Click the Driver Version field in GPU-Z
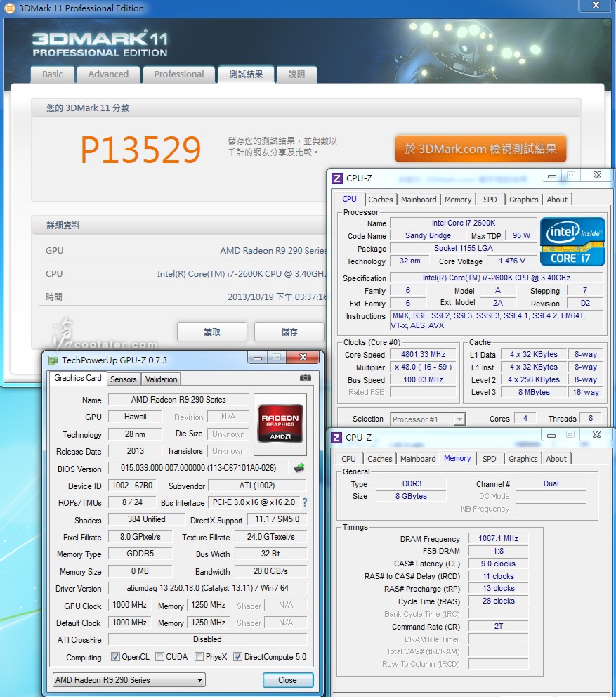This screenshot has height=697, width=616. pyautogui.click(x=207, y=588)
